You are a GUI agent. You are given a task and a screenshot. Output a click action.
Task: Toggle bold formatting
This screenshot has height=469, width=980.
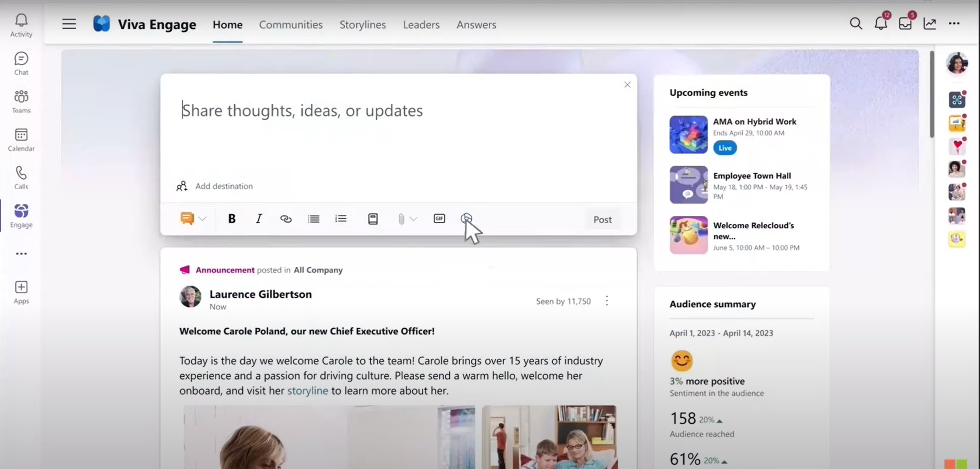(232, 218)
